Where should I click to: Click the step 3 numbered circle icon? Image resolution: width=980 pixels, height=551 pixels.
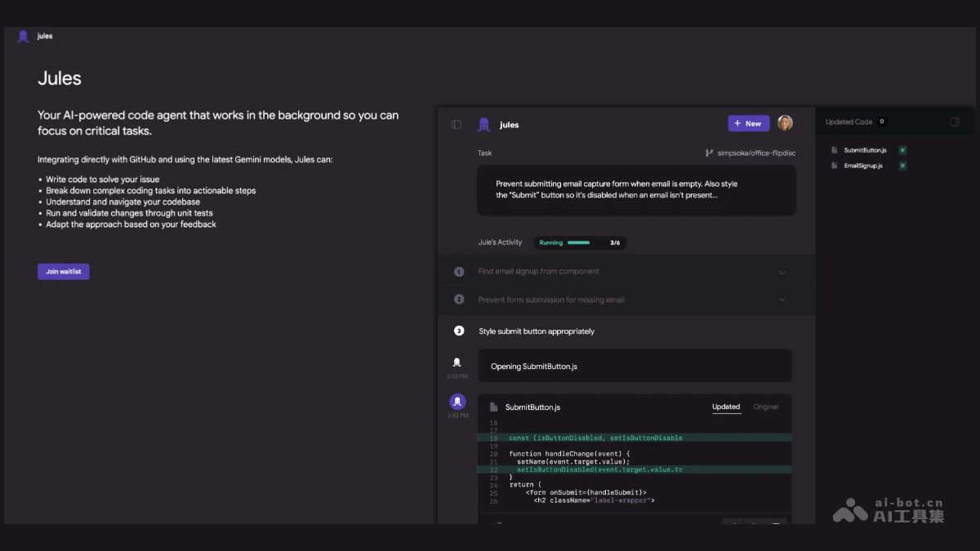458,331
